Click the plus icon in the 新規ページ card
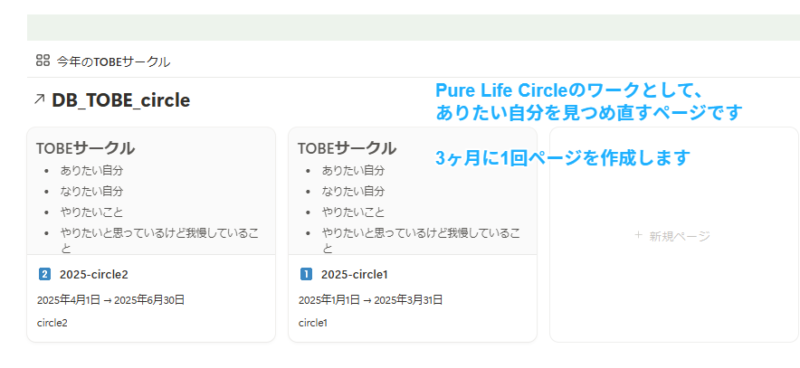 point(638,235)
